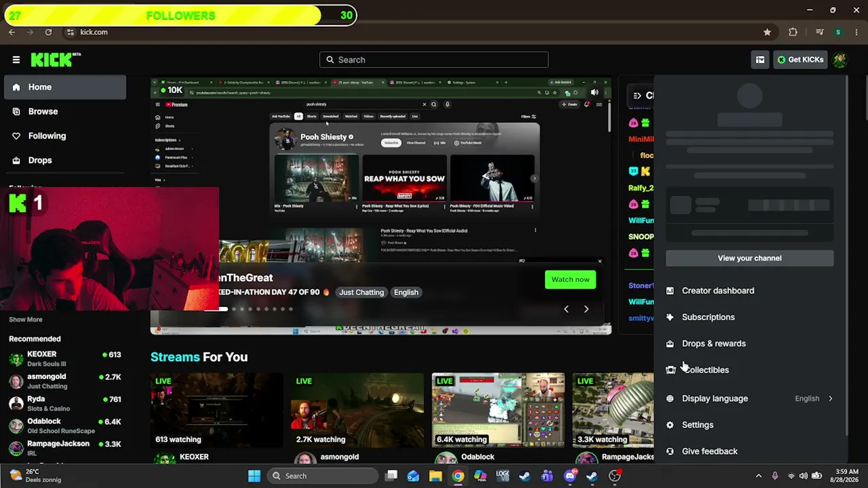Open Ryda Slots & Casino channel

pos(64,403)
